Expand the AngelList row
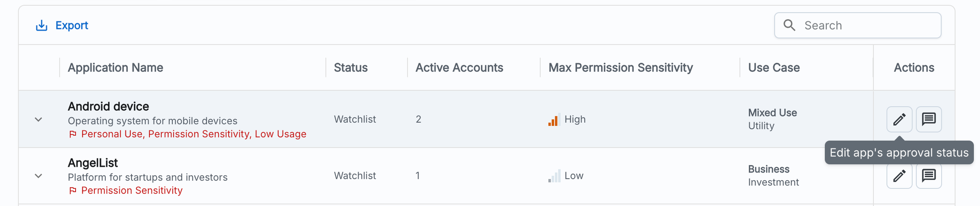This screenshot has height=206, width=980. pyautogui.click(x=39, y=176)
